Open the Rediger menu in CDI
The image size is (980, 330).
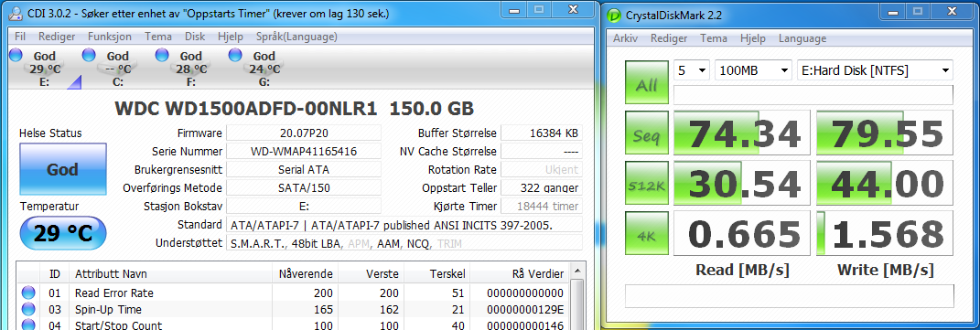click(57, 37)
